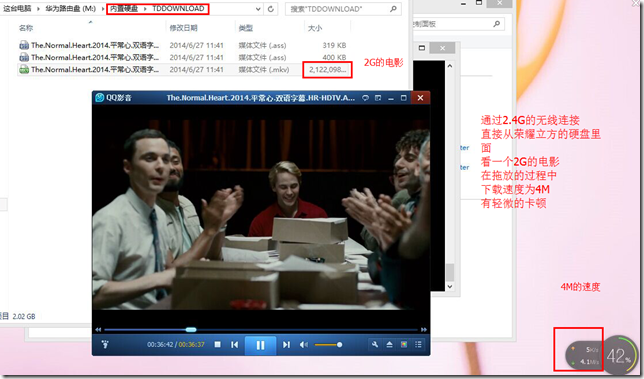Click the playback time display 00:36:42
Screen dimensions: 644x379
[160, 345]
